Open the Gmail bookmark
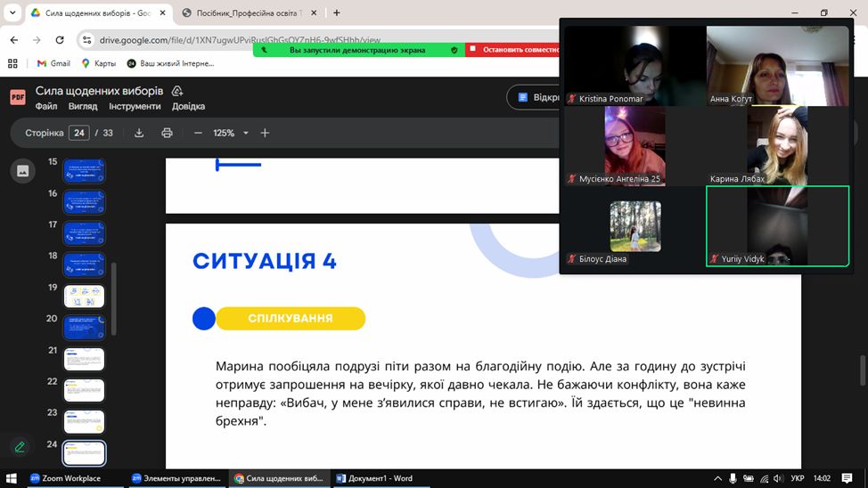Image resolution: width=868 pixels, height=488 pixels. 53,63
